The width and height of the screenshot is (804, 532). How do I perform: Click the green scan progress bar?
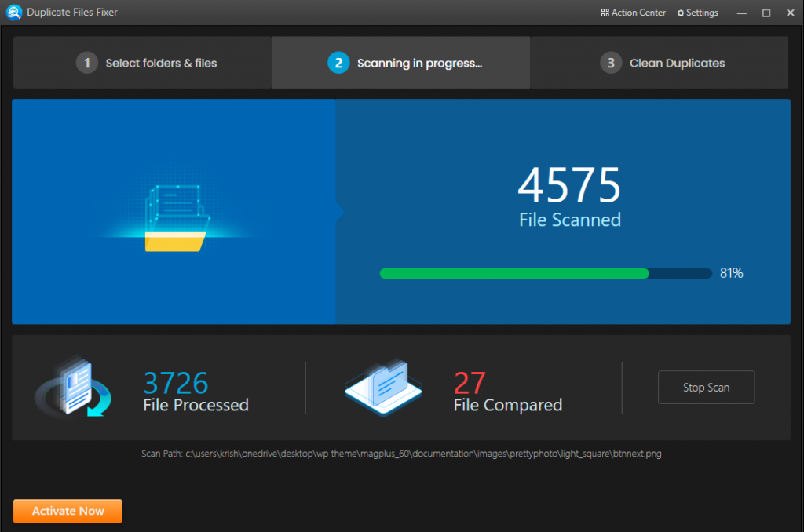(546, 273)
